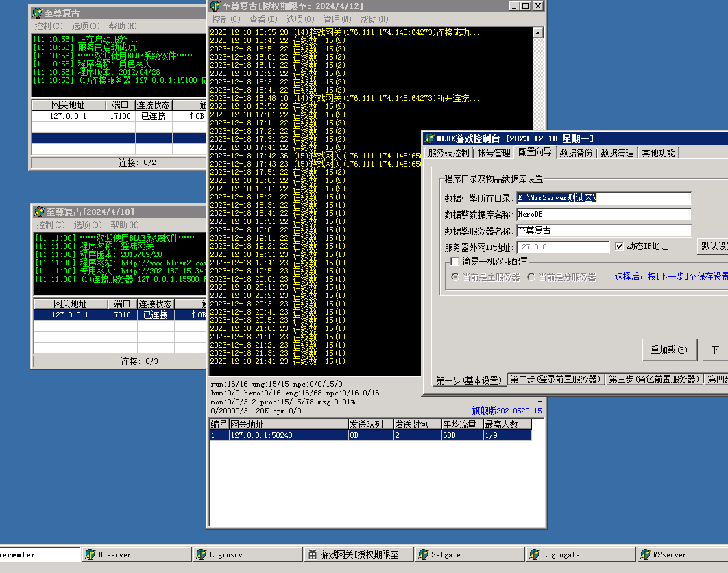This screenshot has height=573, width=728.
Task: Click the Selgate icon in taskbar
Action: pos(424,554)
